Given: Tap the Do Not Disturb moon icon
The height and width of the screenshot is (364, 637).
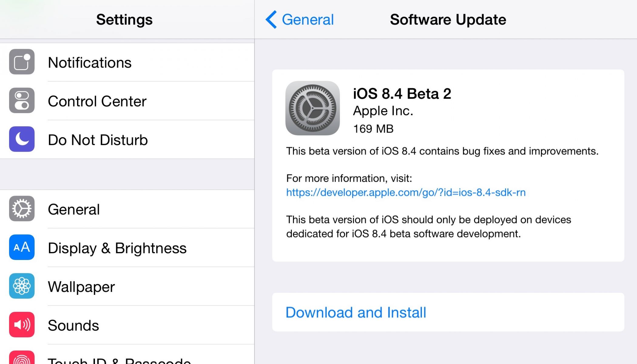Looking at the screenshot, I should 22,139.
